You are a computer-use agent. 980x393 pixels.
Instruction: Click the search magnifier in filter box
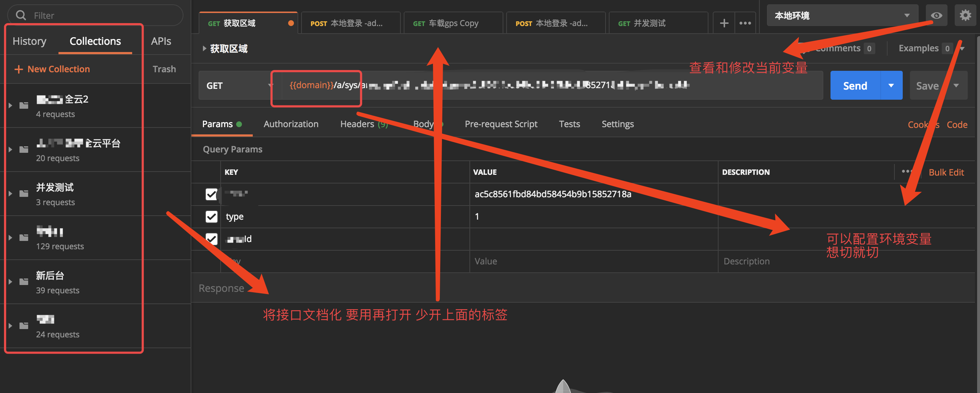[21, 15]
